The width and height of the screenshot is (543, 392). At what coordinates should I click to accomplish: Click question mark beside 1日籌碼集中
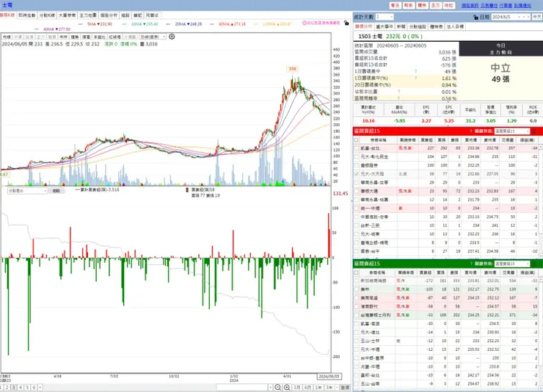tap(415, 71)
